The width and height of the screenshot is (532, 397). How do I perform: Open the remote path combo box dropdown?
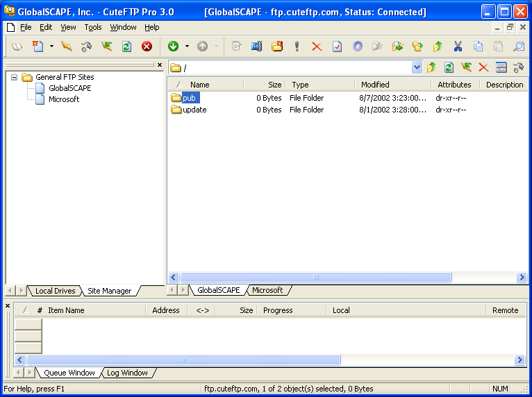click(417, 67)
